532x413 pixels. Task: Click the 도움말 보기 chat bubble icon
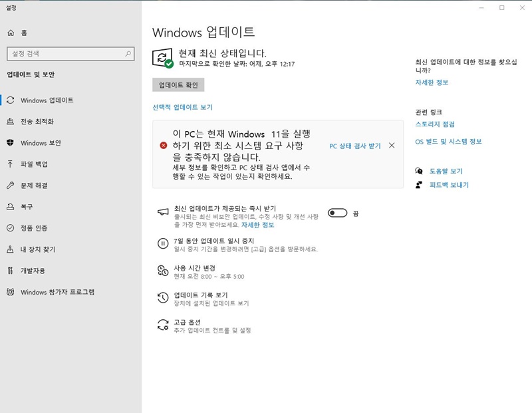click(419, 171)
